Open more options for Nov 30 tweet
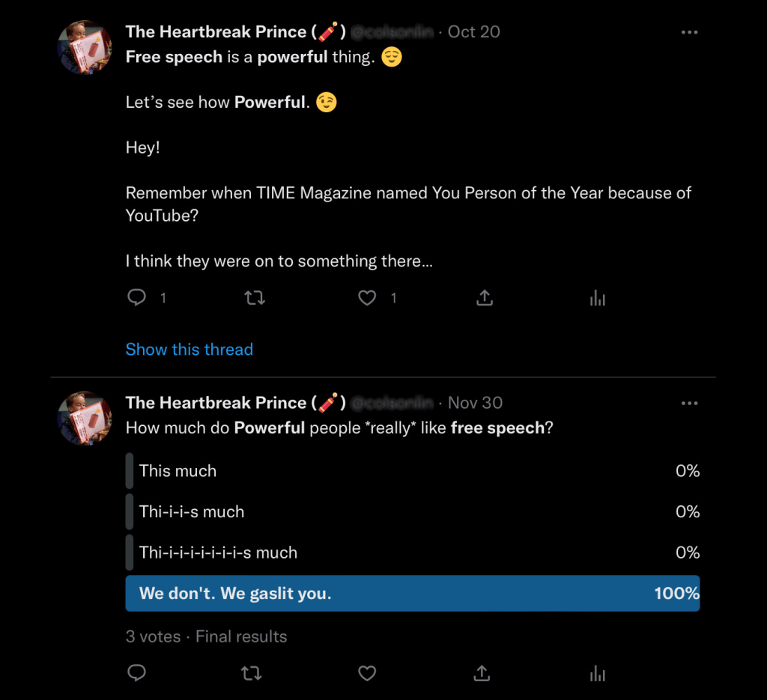 [x=689, y=404]
